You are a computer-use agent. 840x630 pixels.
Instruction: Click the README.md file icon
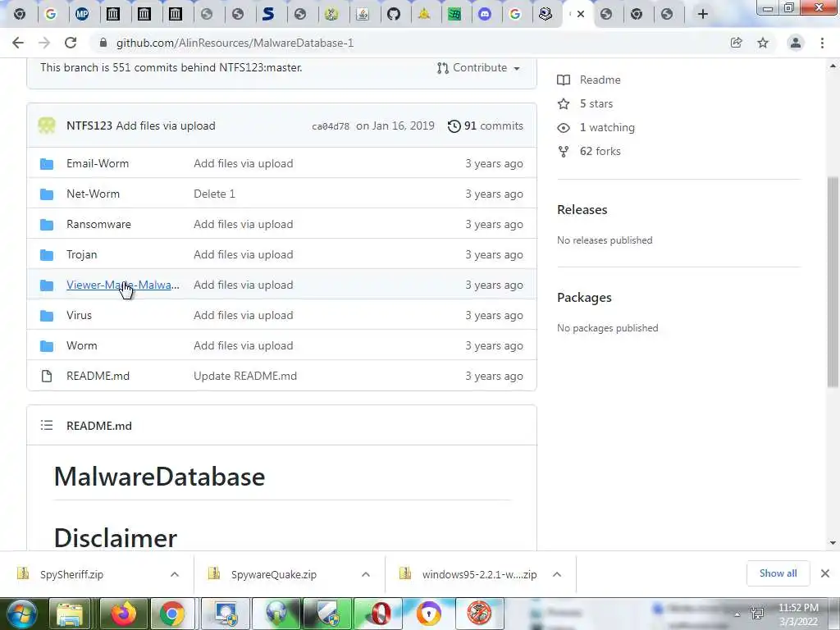click(x=47, y=376)
